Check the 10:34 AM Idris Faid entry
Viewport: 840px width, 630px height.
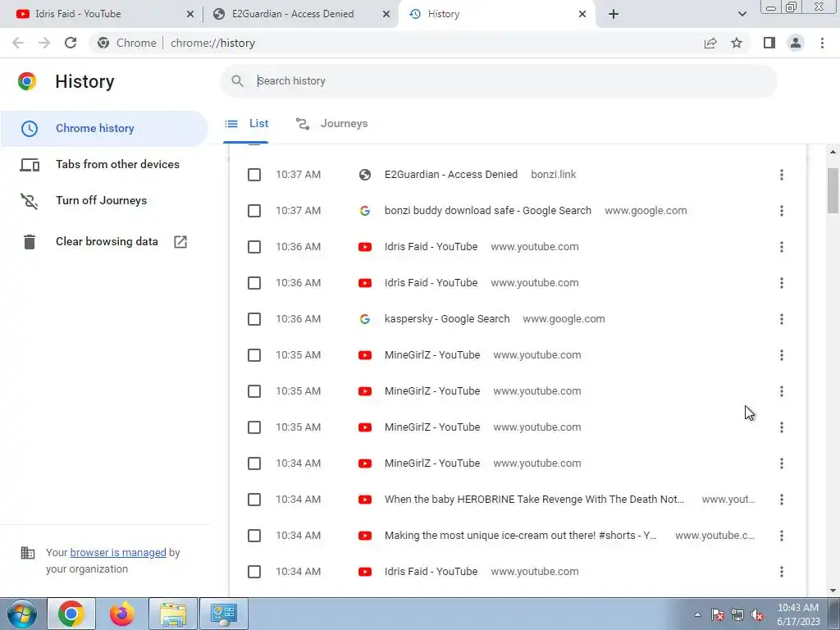coord(254,572)
